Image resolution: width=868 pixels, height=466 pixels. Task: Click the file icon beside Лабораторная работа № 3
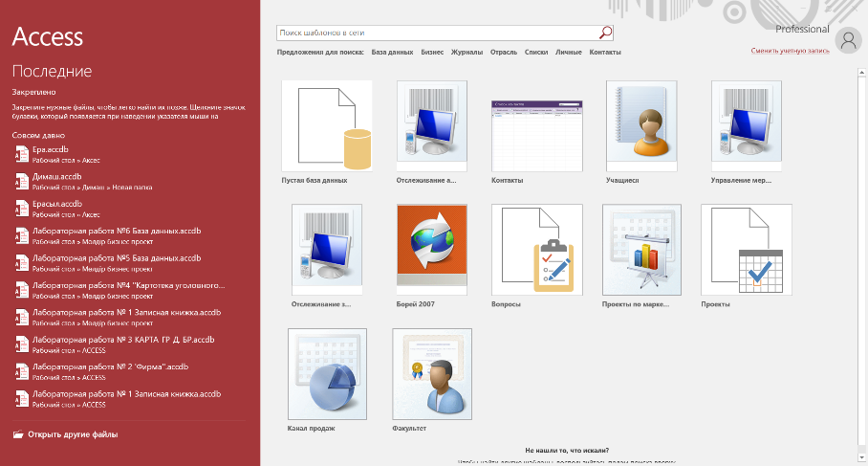(x=22, y=344)
